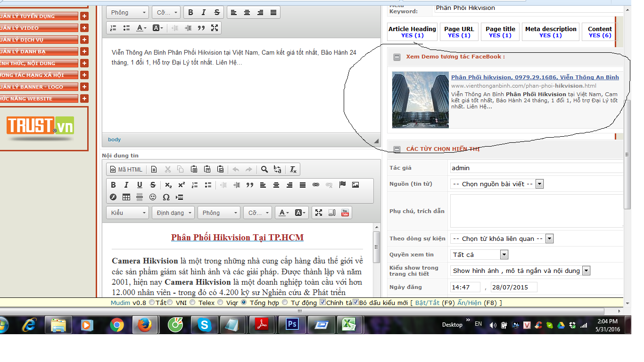Select the Tổng hợp input method radio
Screen dimensions: 644x362
coord(244,303)
